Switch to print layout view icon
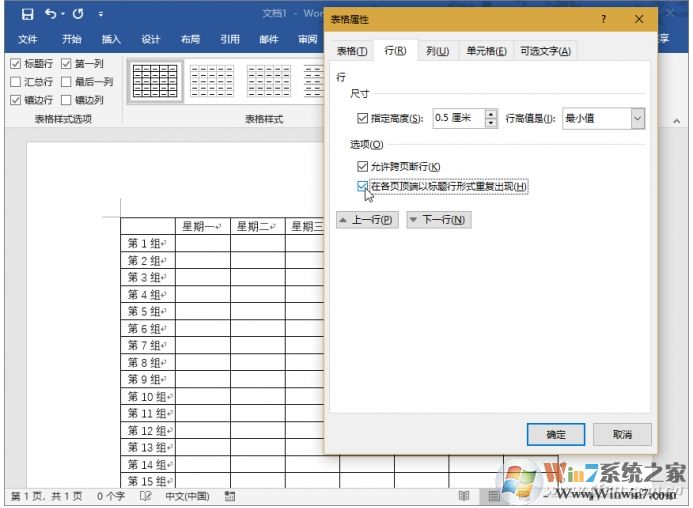This screenshot has height=508, width=693. [494, 497]
